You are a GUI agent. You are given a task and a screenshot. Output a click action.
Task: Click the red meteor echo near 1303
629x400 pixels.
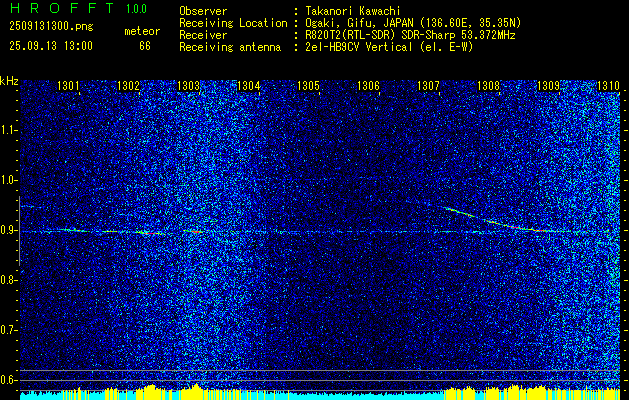[194, 231]
